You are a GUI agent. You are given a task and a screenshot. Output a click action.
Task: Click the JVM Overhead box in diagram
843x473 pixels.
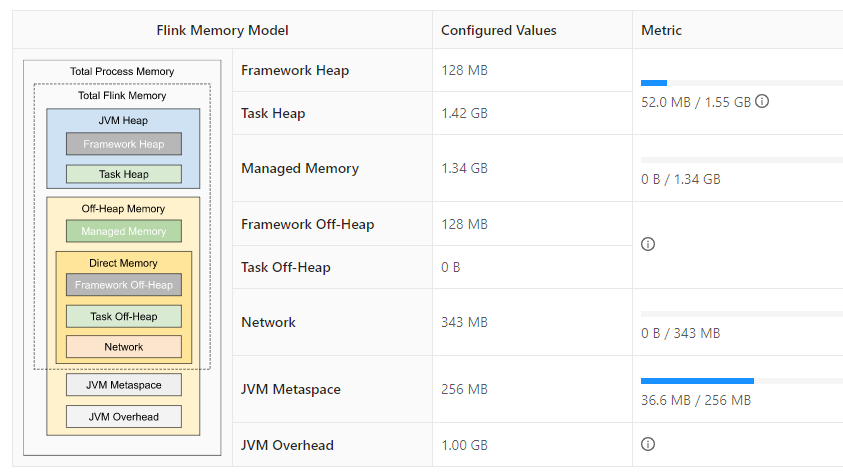coord(124,416)
